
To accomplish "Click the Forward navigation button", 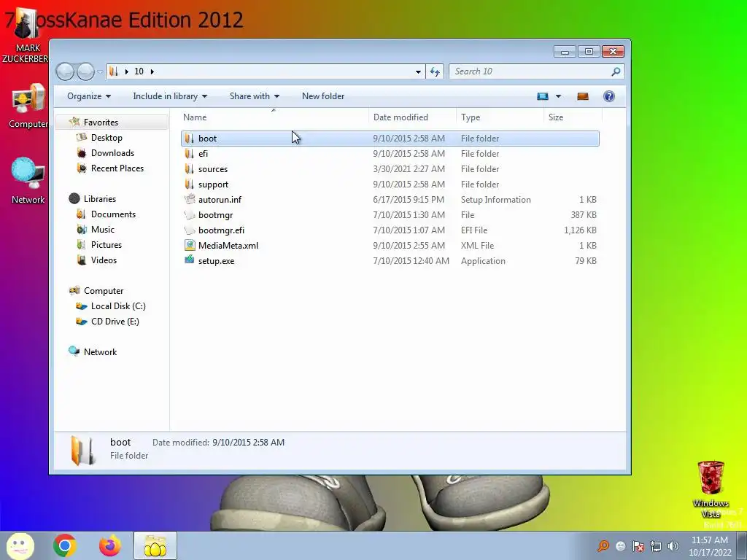I will click(86, 72).
